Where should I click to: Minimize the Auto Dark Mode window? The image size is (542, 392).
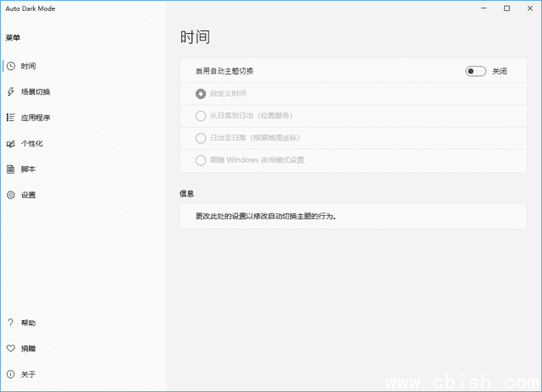(483, 8)
